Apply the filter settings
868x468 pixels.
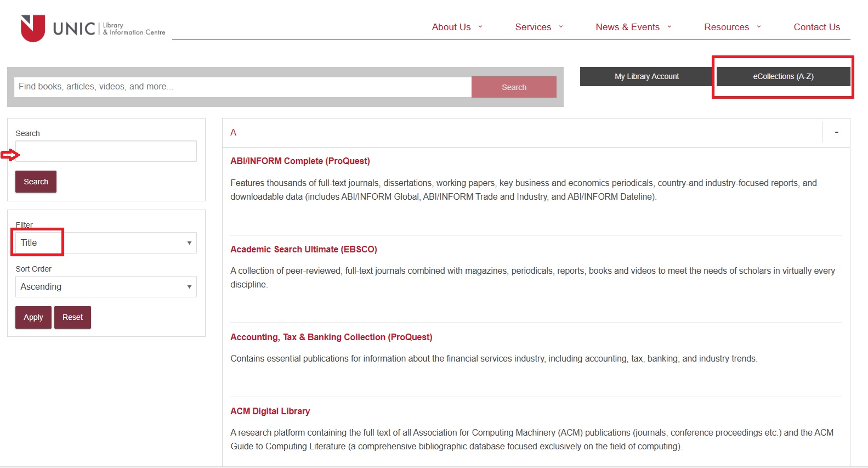[x=33, y=317]
